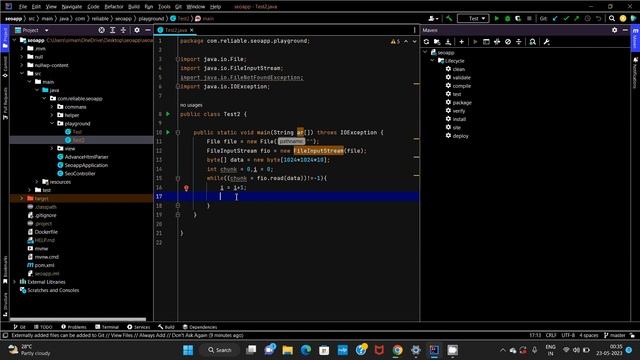This screenshot has height=360, width=640.
Task: Toggle Maven offline mode icon
Action: pos(497,42)
